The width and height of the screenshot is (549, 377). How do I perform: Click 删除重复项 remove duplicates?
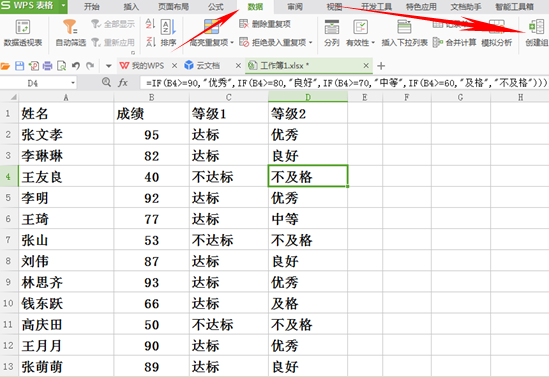(x=265, y=24)
